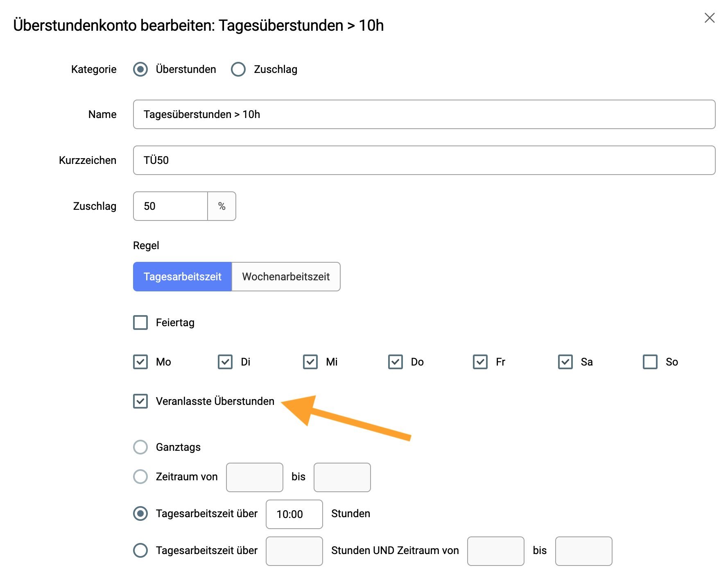Viewport: 728px width, 577px height.
Task: Enable the Feiertag checkbox
Action: click(x=140, y=323)
